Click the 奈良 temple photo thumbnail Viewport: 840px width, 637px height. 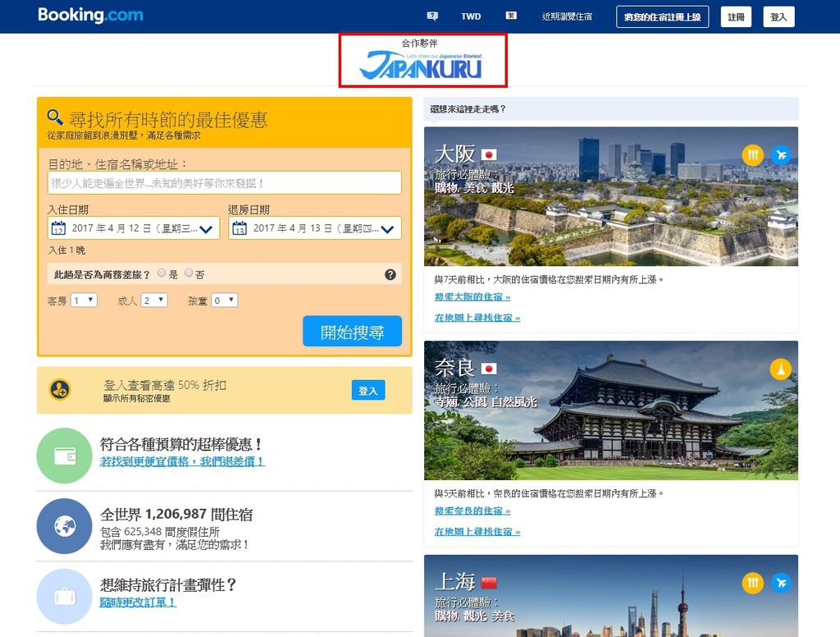pos(610,410)
